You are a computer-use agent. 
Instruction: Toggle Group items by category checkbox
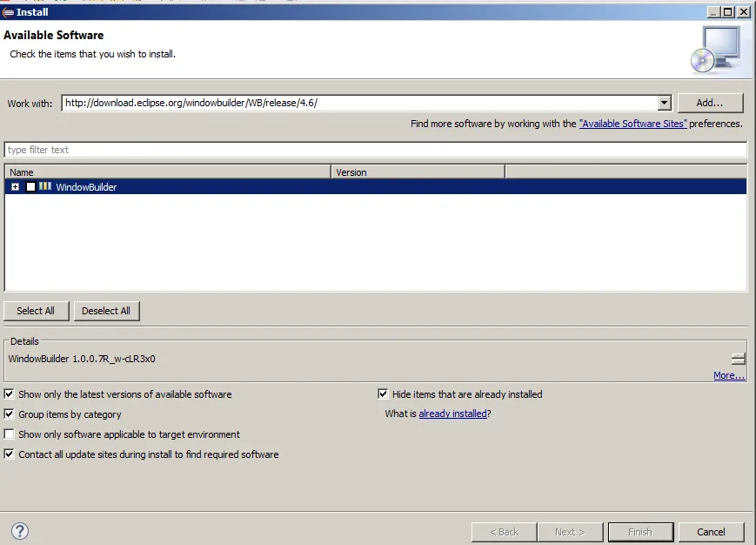tap(10, 414)
